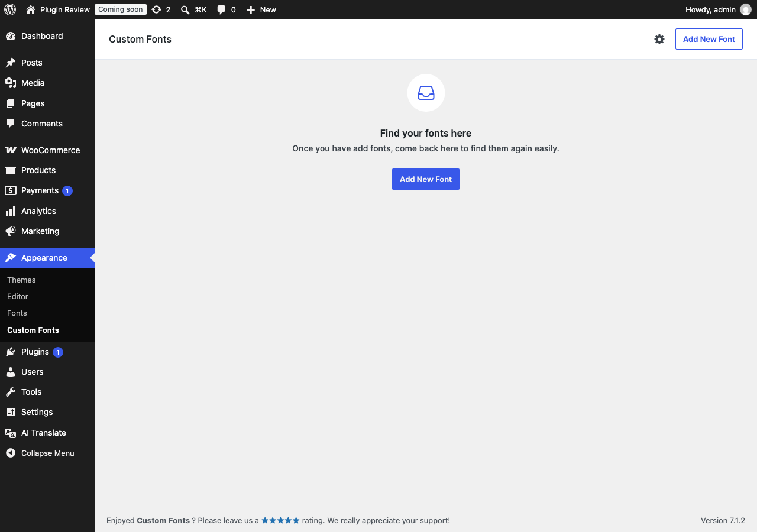Screen dimensions: 757x532
Task: Open the updates refresh icon
Action: coord(156,9)
